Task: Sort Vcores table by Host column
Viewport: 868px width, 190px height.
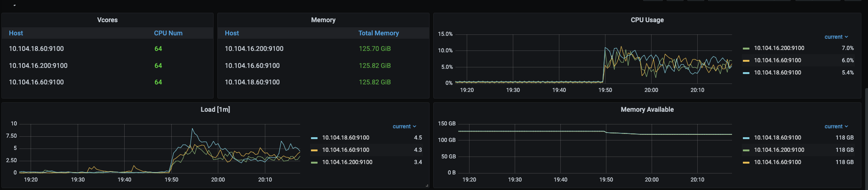Action: (x=16, y=33)
